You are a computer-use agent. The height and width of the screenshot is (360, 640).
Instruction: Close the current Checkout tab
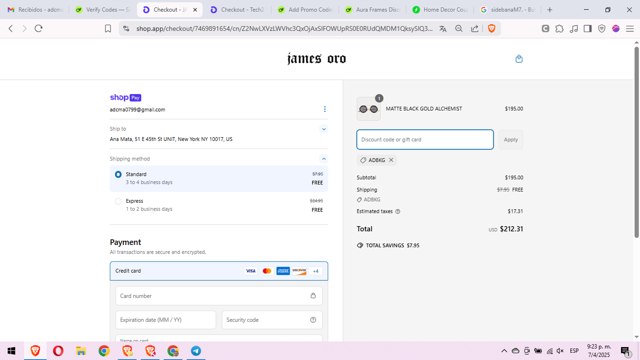pyautogui.click(x=195, y=9)
